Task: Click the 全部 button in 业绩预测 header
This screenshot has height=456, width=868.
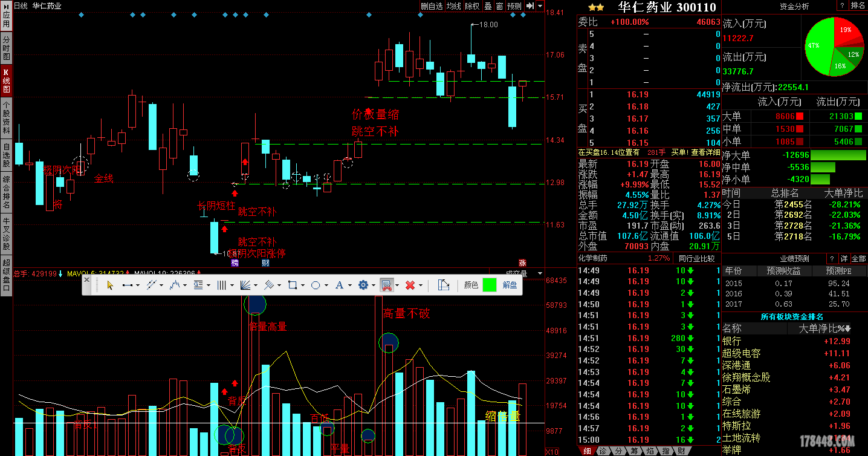Action: (x=858, y=258)
